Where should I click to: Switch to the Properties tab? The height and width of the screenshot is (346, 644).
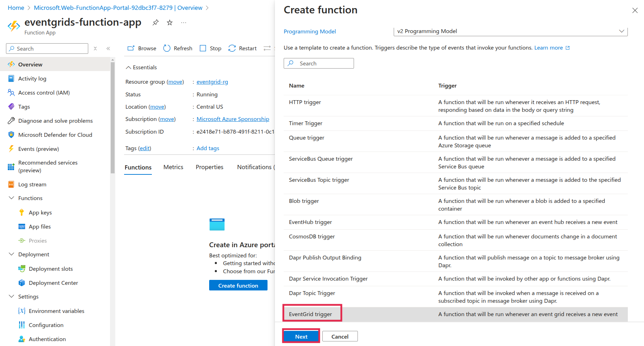pos(210,167)
